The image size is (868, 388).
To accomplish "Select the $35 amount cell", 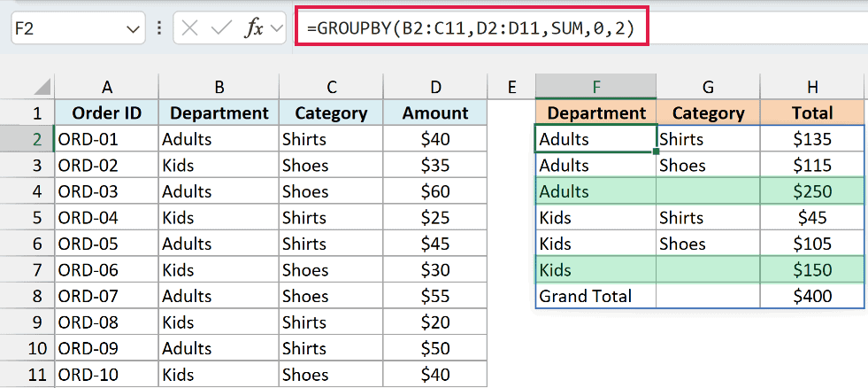I will click(x=435, y=166).
